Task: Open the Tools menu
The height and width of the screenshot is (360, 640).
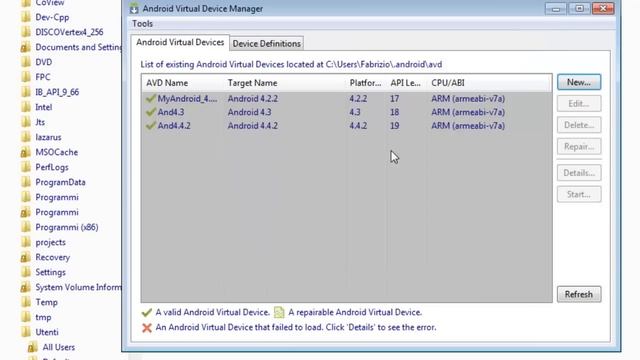Action: pos(142,24)
